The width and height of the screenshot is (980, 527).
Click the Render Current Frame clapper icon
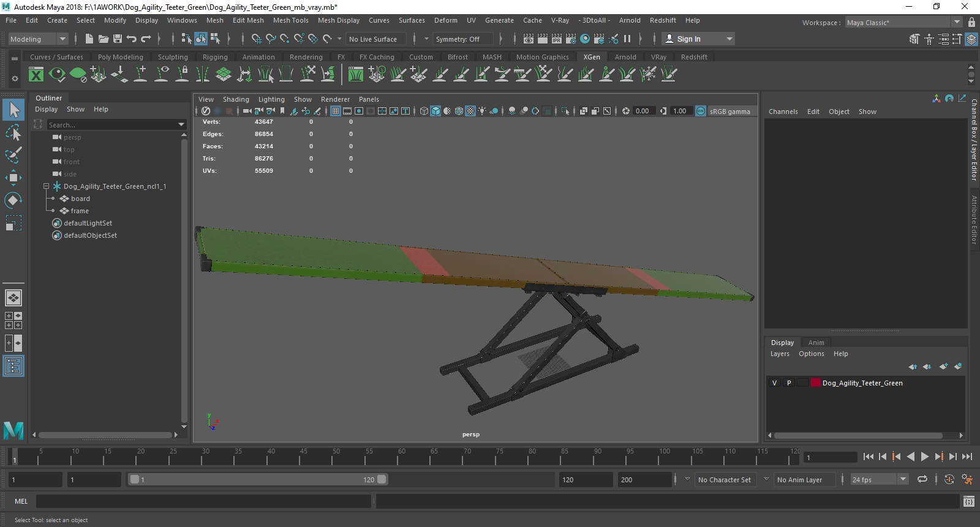tap(543, 39)
